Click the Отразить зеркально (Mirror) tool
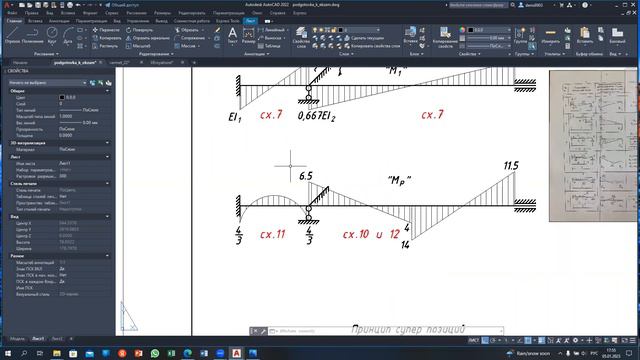 click(x=147, y=38)
